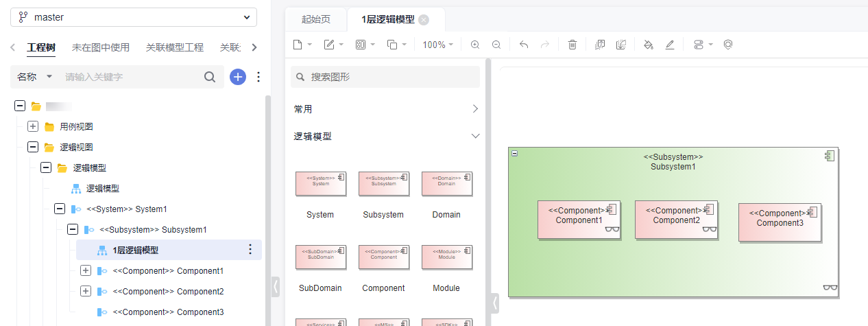This screenshot has height=326, width=868.
Task: Redo the last undone action
Action: point(545,45)
